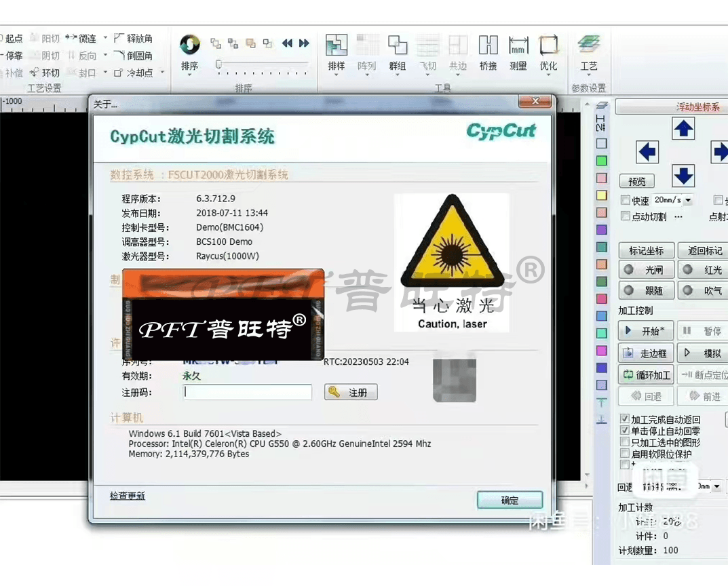Expand the 冷却点 dropdown arrow
The image size is (728, 586).
[x=162, y=73]
